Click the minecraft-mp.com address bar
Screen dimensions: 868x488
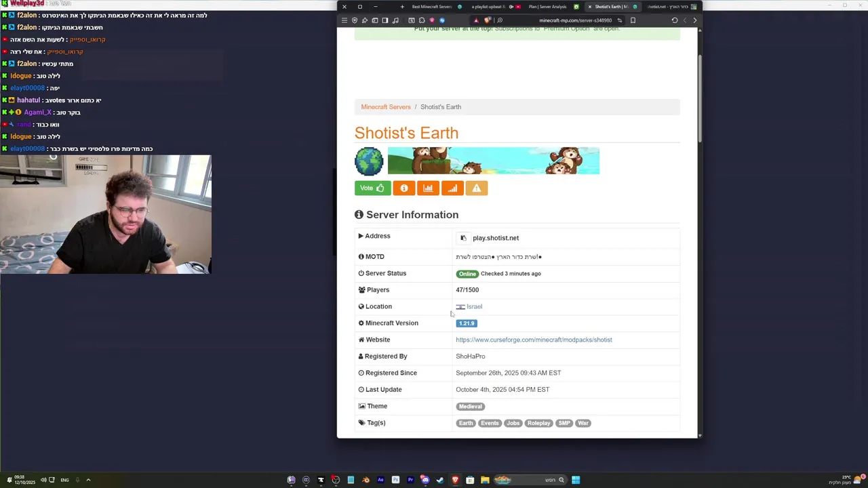coord(575,20)
